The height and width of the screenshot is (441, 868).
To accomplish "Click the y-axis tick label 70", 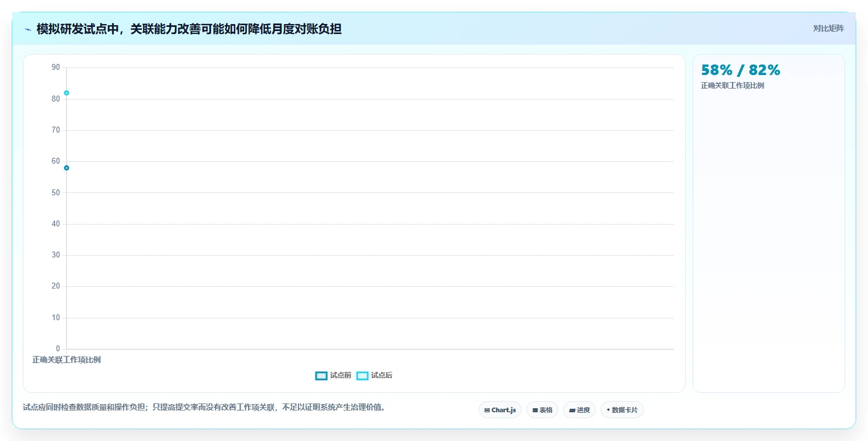I will coord(56,130).
